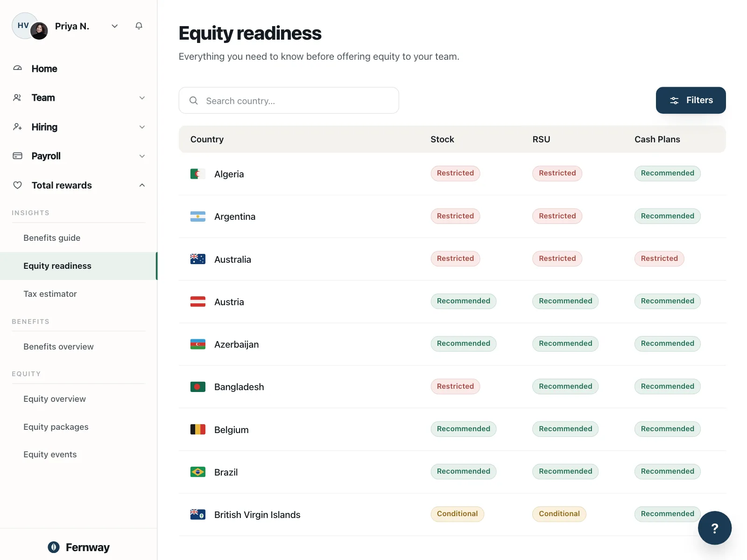Click Argentina's RSU Restricted badge
Viewport: 747px width, 560px height.
tap(557, 216)
